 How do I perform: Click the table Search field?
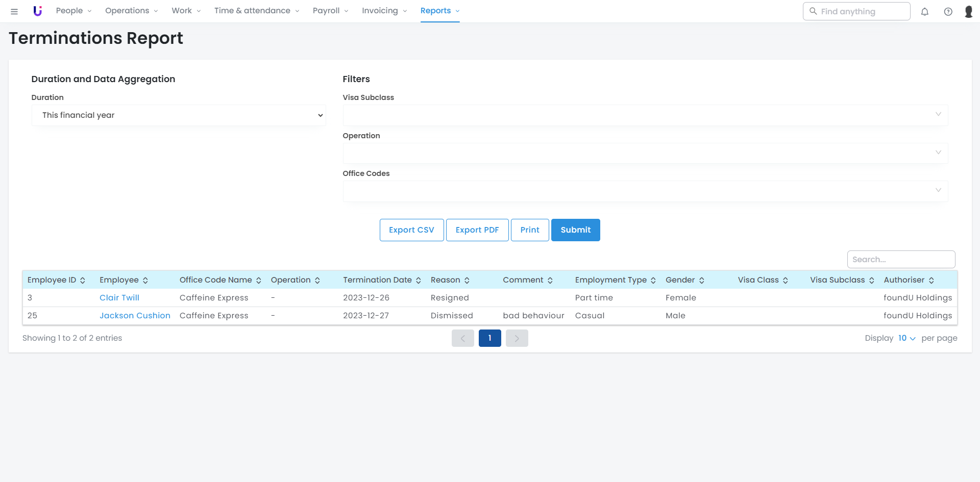(901, 260)
